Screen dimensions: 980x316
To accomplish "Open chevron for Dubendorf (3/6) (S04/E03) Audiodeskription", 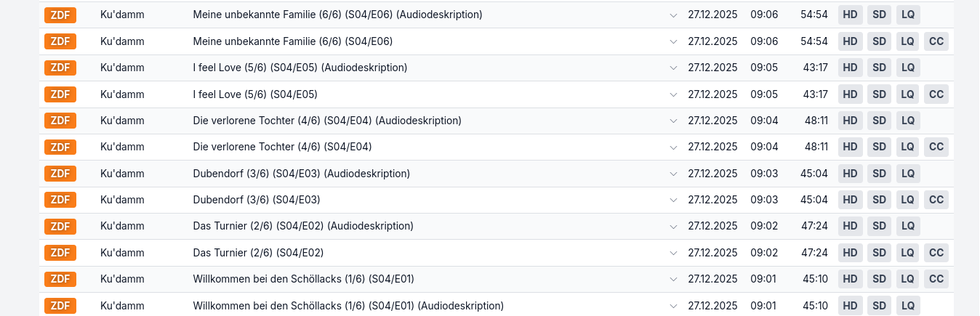I will pyautogui.click(x=673, y=174).
